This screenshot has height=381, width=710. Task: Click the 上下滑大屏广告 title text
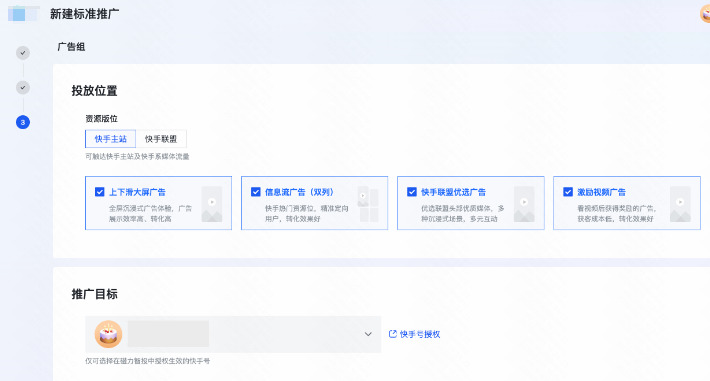tap(137, 192)
